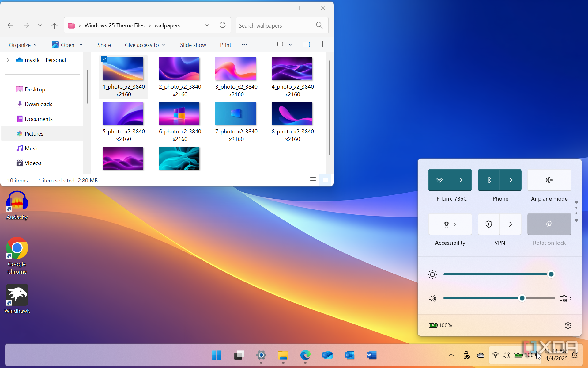Click See more toolbar options
Image resolution: width=588 pixels, height=368 pixels.
(244, 45)
